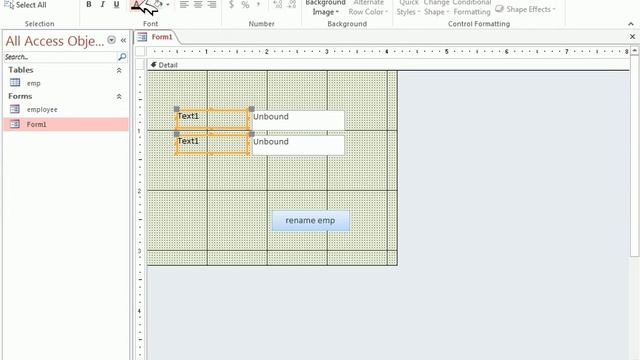Apply underline formatting
The width and height of the screenshot is (640, 360).
click(x=116, y=4)
